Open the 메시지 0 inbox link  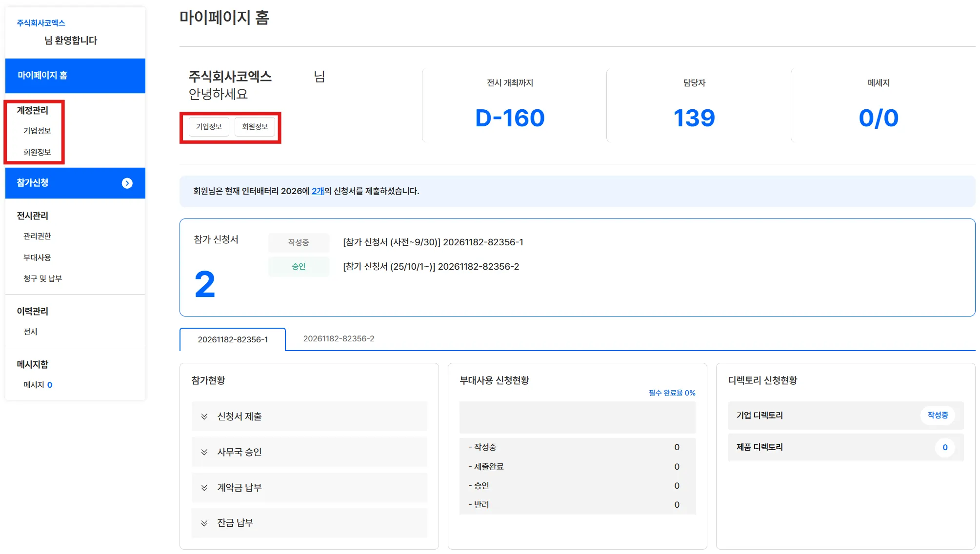(38, 385)
